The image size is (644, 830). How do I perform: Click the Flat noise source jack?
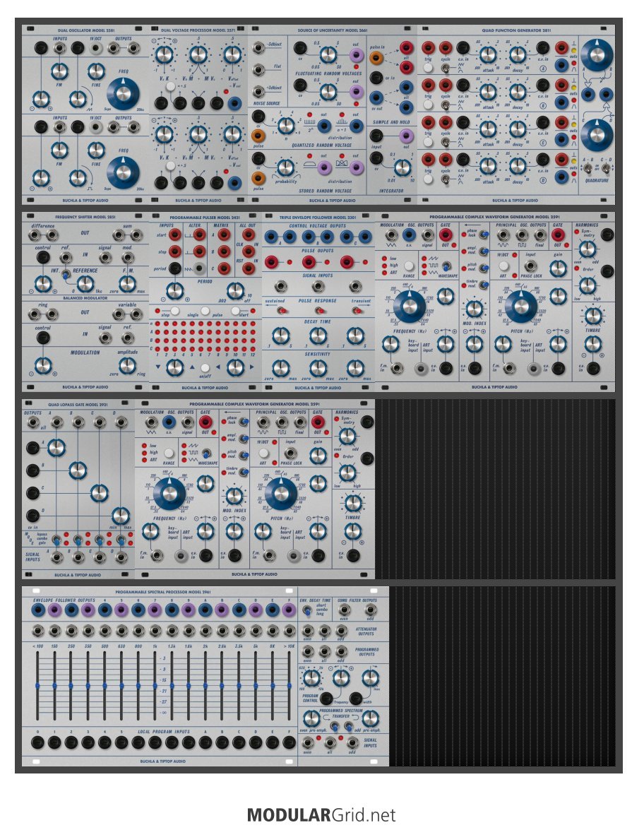tap(258, 69)
